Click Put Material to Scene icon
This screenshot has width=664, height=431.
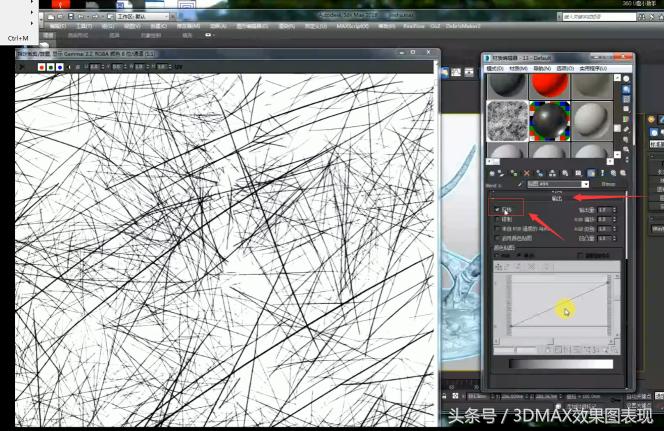pyautogui.click(x=501, y=173)
